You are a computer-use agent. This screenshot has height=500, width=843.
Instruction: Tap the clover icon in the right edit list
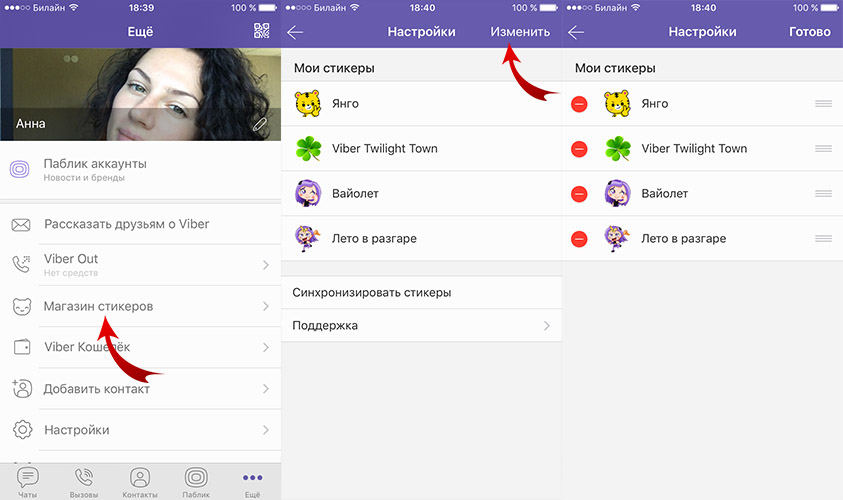tap(617, 149)
